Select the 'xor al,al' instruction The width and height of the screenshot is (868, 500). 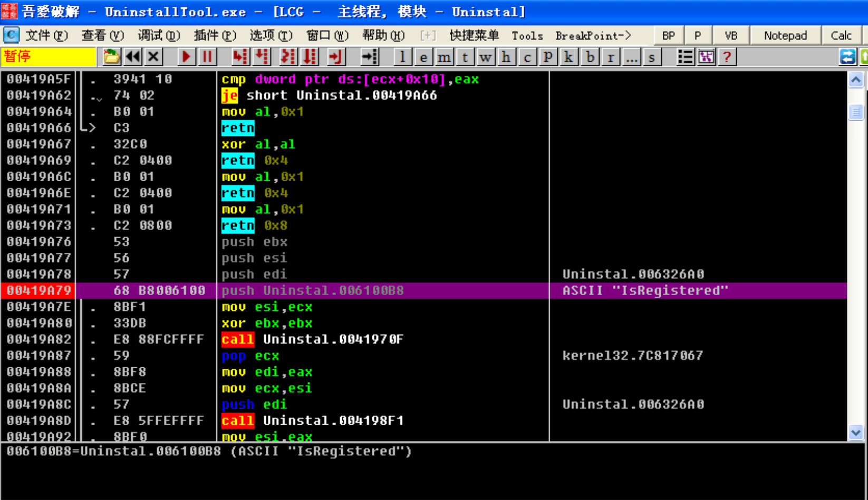258,144
